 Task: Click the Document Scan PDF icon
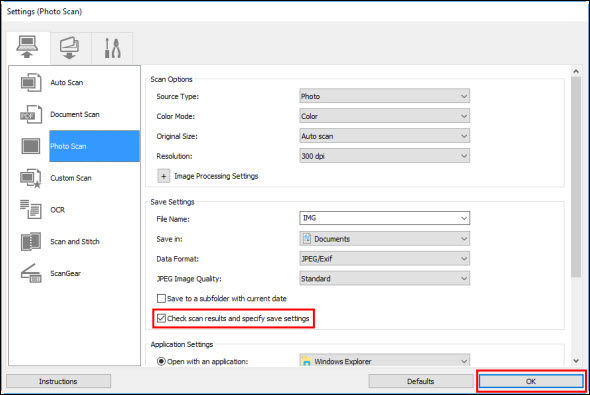click(31, 114)
